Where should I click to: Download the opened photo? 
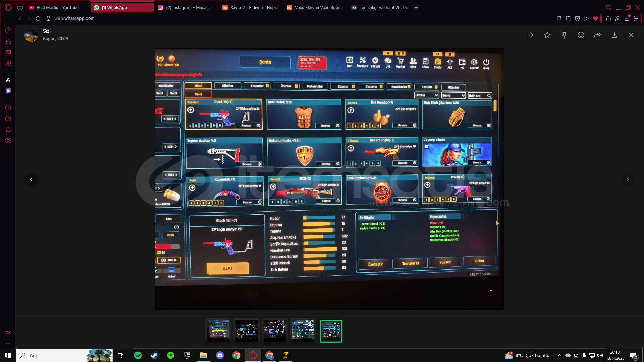[614, 35]
